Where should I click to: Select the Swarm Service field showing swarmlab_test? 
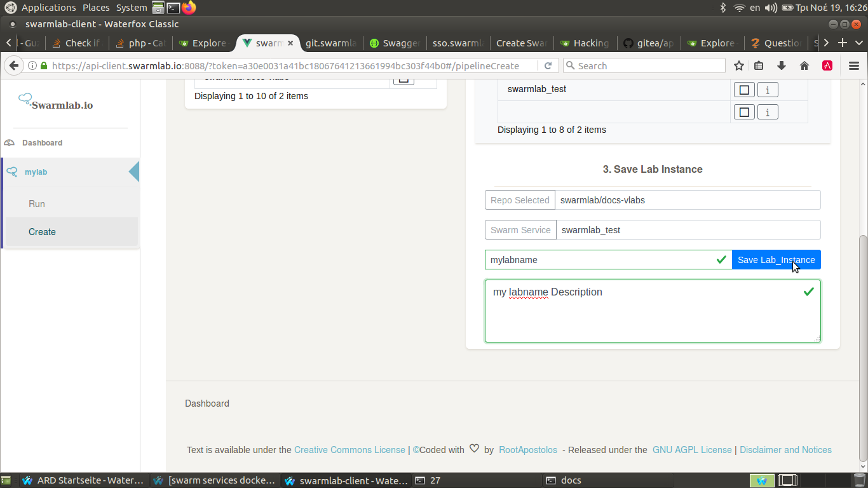(688, 230)
